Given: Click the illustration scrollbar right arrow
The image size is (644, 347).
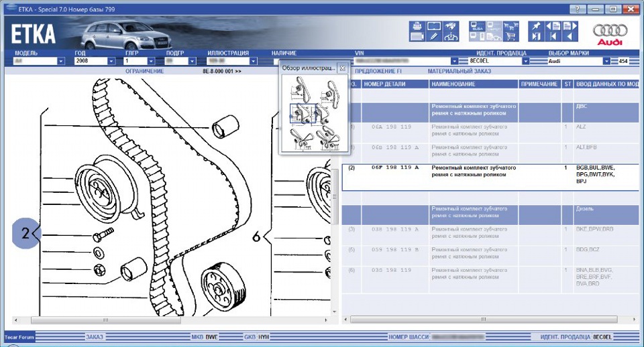Looking at the screenshot, I should 326,320.
